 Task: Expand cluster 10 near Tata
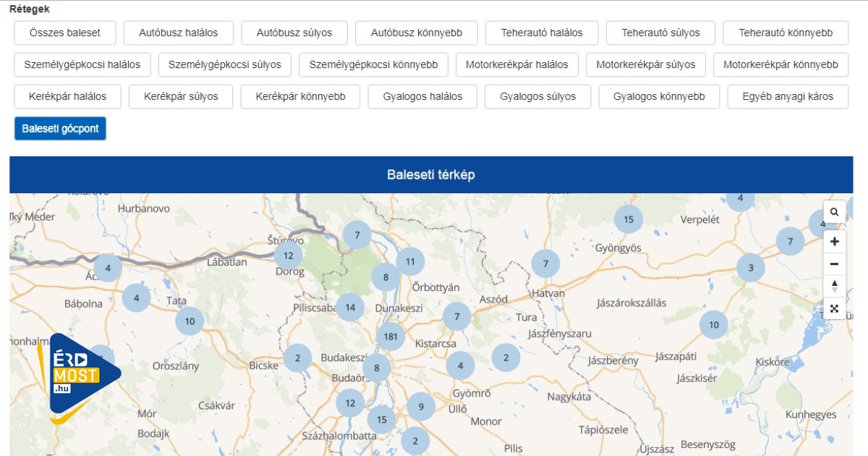pos(190,321)
